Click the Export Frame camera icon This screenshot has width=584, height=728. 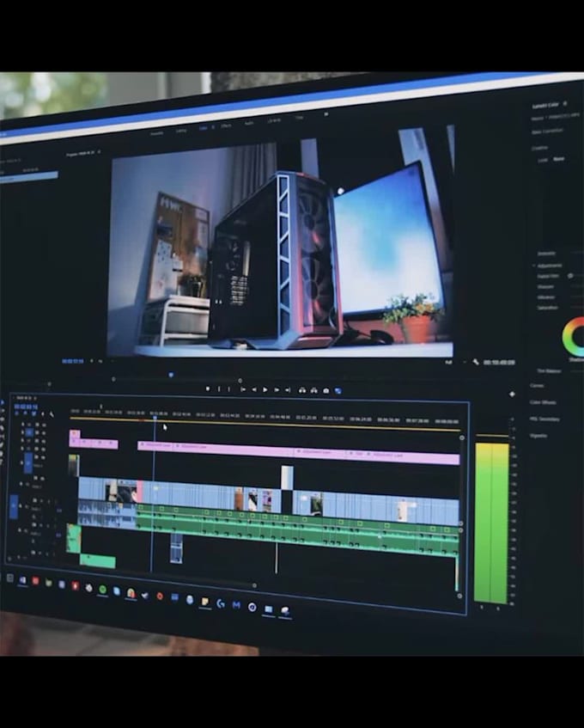pos(326,391)
